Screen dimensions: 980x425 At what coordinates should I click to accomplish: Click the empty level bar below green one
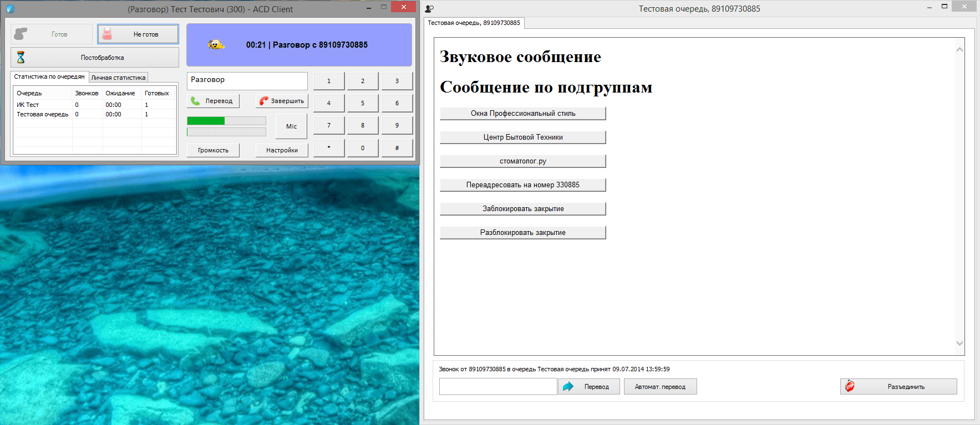tap(226, 132)
